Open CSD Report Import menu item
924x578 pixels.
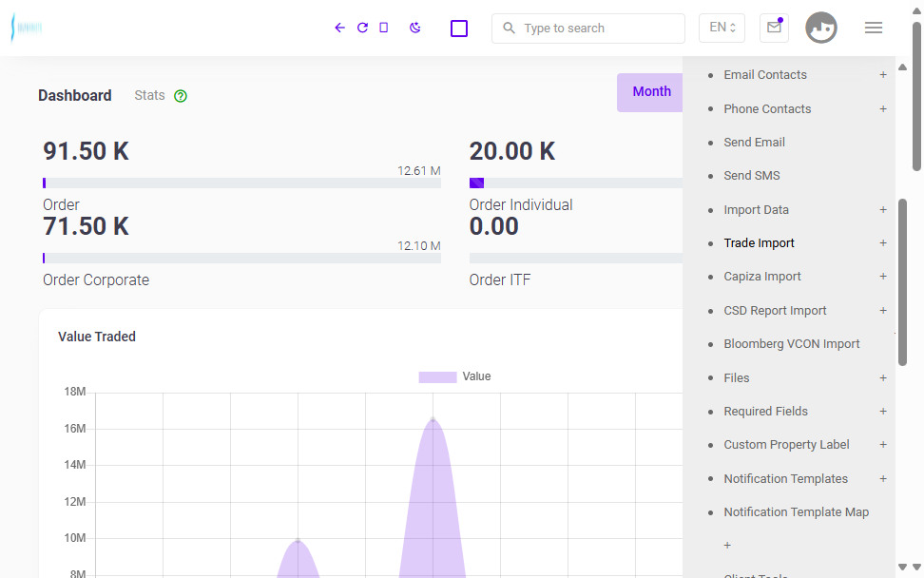[775, 311]
